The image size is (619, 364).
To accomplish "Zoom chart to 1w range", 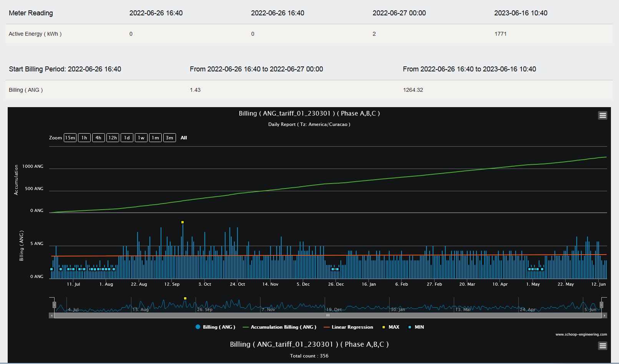I will [141, 138].
